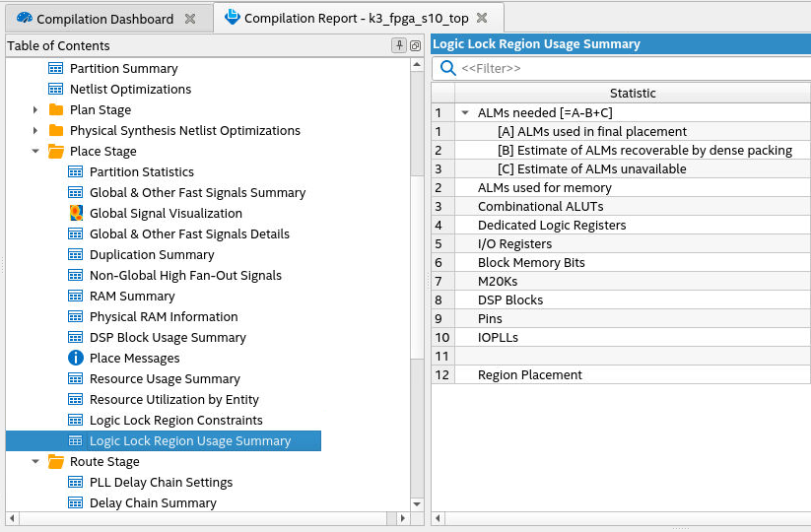The width and height of the screenshot is (811, 532).
Task: Collapse the Place Stage folder
Action: click(x=35, y=151)
